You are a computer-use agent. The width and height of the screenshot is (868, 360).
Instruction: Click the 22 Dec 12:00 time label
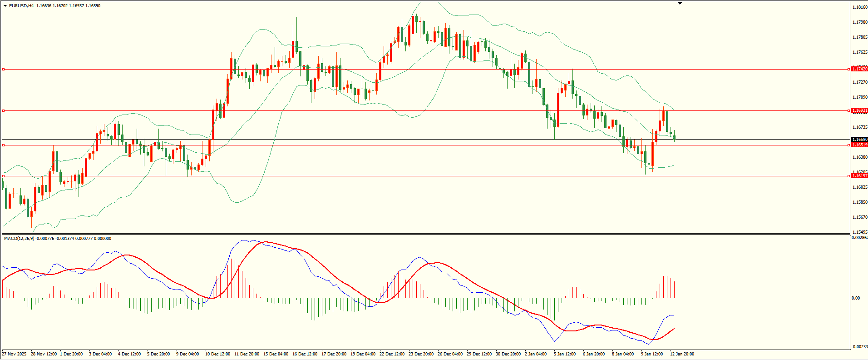click(392, 354)
